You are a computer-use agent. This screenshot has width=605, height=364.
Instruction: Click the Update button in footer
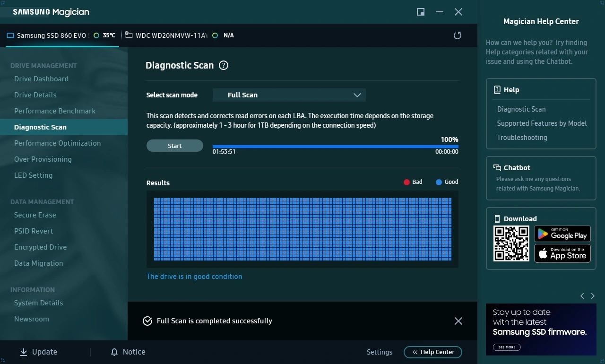(x=38, y=352)
